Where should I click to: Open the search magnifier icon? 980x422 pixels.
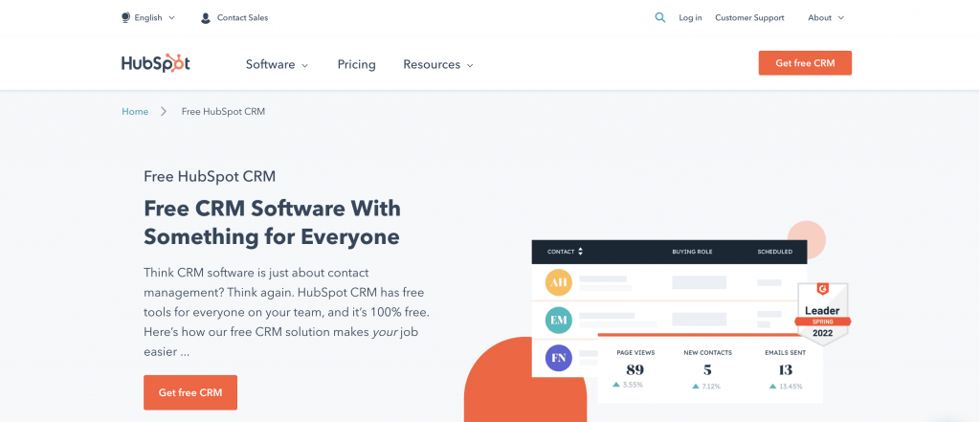pyautogui.click(x=660, y=18)
